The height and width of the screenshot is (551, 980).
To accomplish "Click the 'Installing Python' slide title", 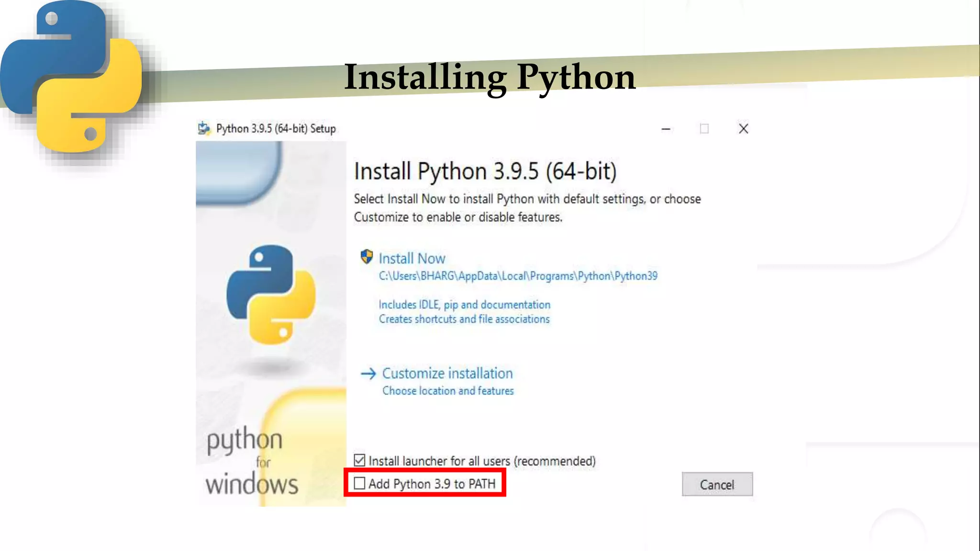I will click(x=490, y=77).
